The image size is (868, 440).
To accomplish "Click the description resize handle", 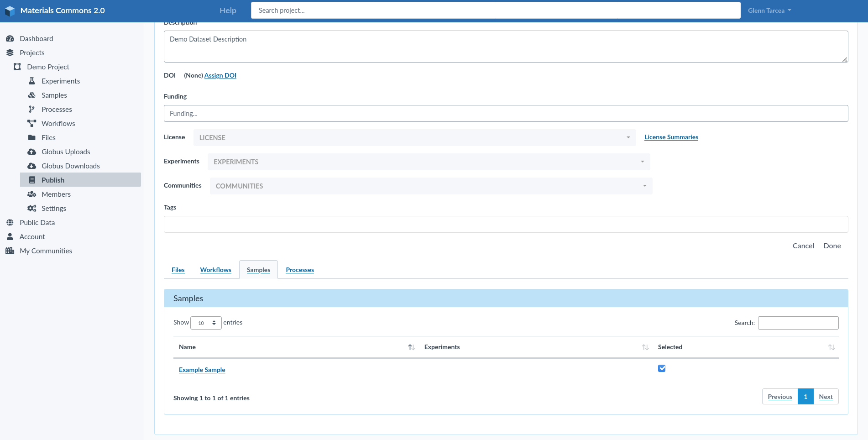I will point(845,59).
